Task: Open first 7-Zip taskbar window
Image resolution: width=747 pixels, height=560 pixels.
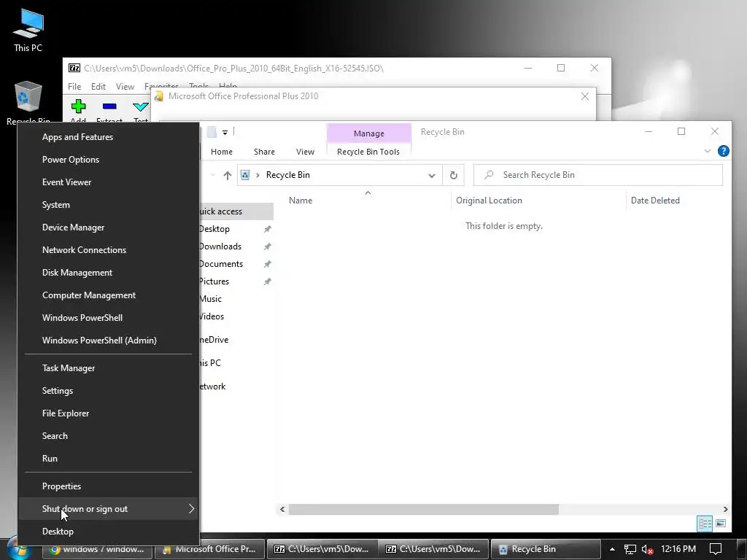Action: coord(322,549)
